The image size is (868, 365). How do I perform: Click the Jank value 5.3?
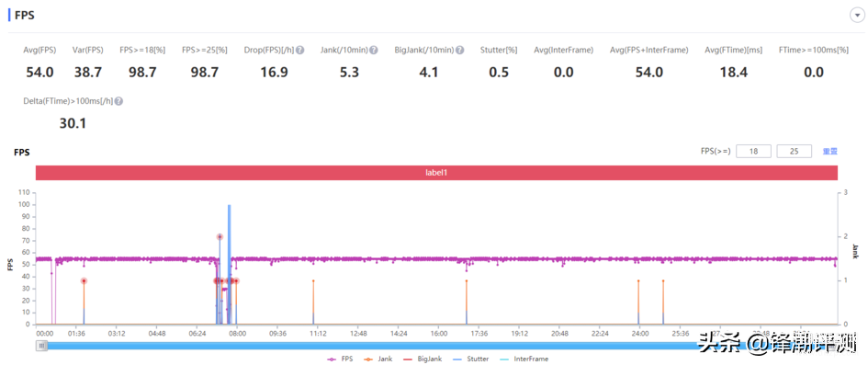[x=349, y=72]
